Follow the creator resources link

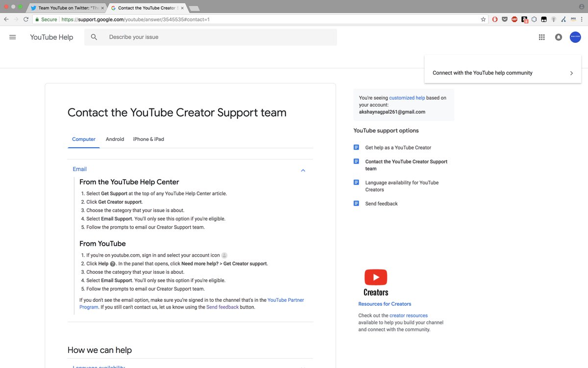[x=409, y=315]
